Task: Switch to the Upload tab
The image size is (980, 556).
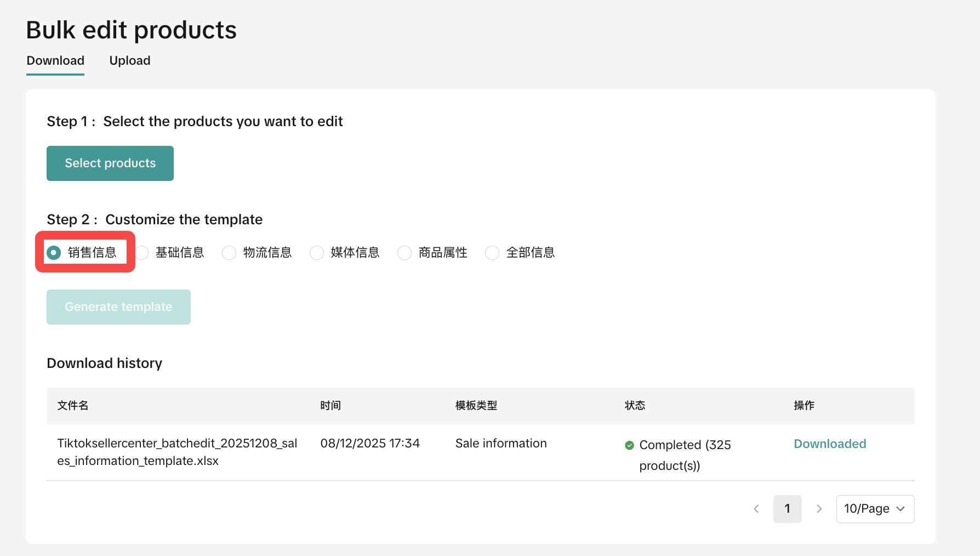Action: point(129,61)
